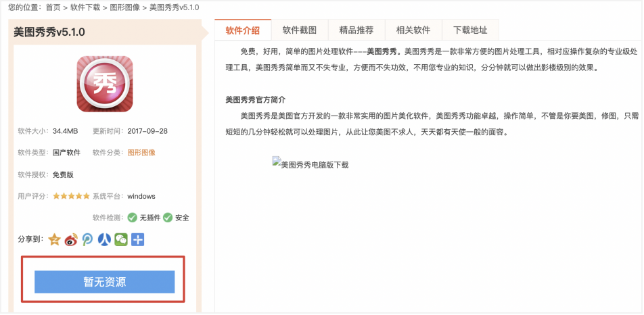Click the green 无插件 check icon

pos(133,218)
